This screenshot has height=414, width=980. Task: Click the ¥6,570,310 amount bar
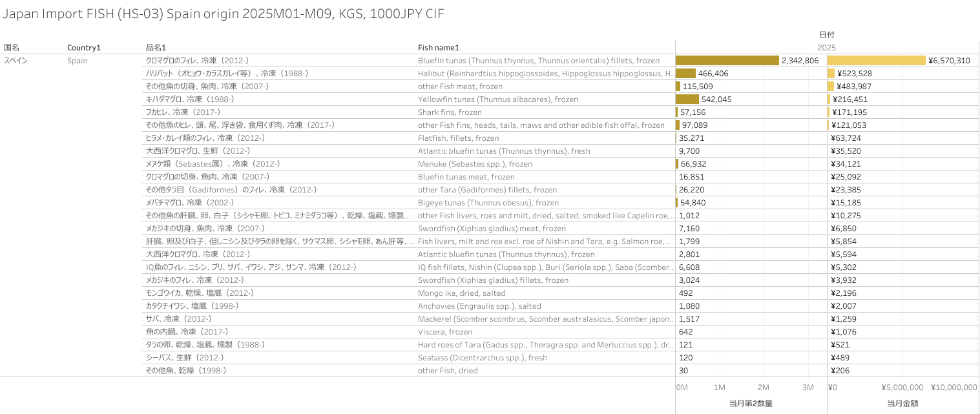876,61
